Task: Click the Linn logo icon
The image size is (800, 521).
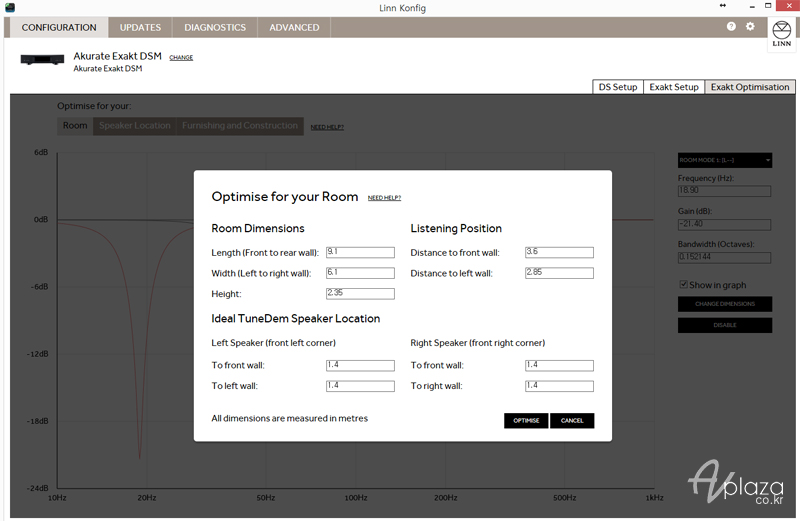Action: pos(781,34)
